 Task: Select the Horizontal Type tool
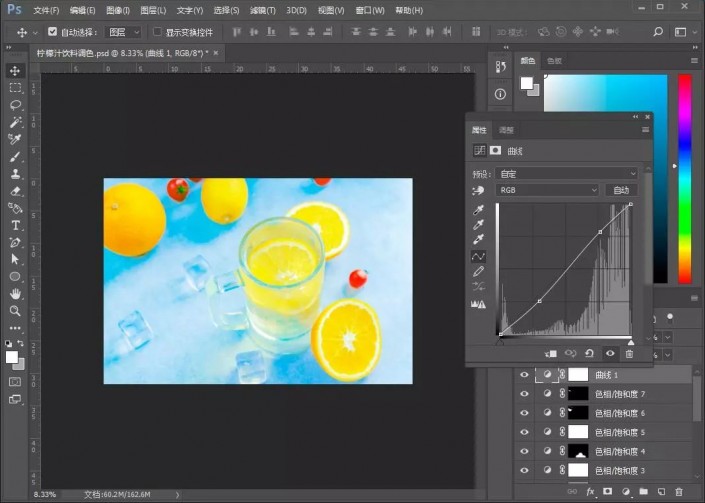coord(15,225)
